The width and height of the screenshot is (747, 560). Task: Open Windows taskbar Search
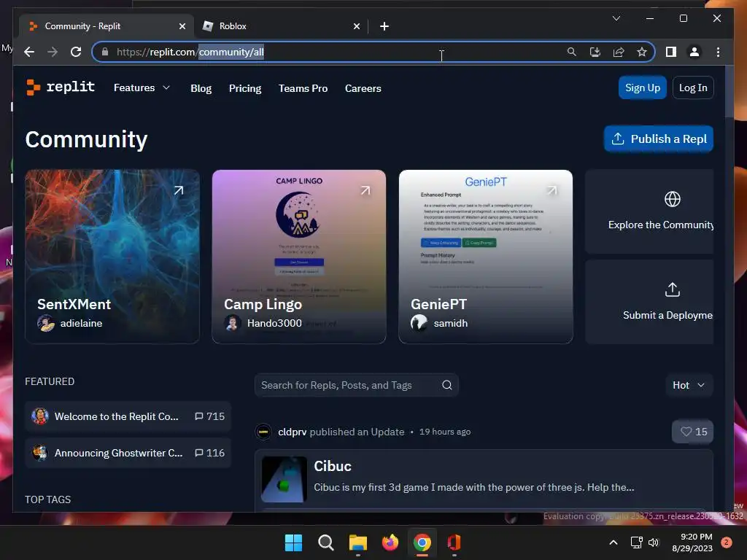[x=326, y=542]
